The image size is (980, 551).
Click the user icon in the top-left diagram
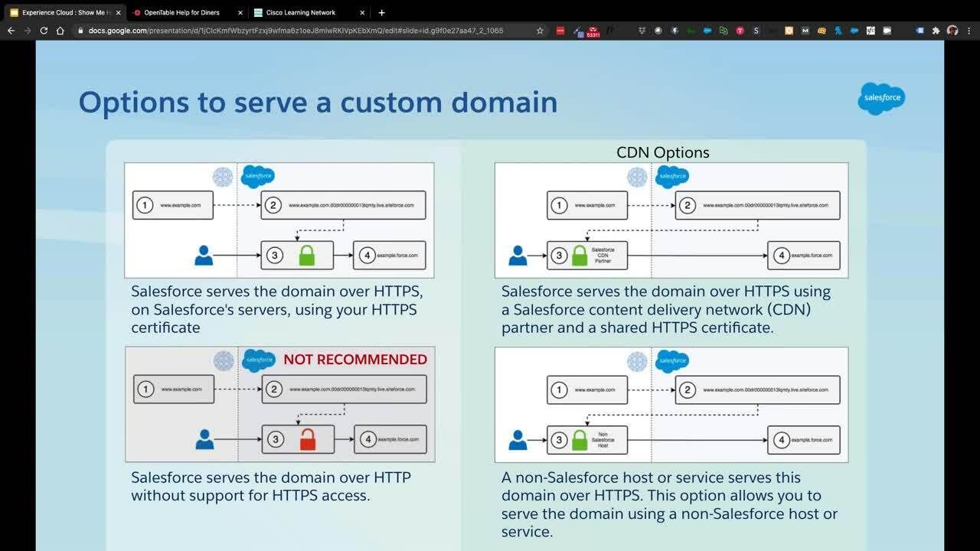tap(204, 255)
